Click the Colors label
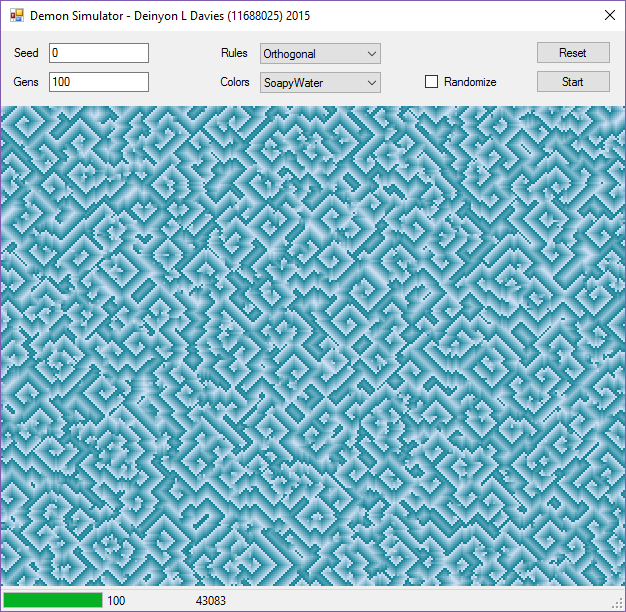 coord(235,82)
